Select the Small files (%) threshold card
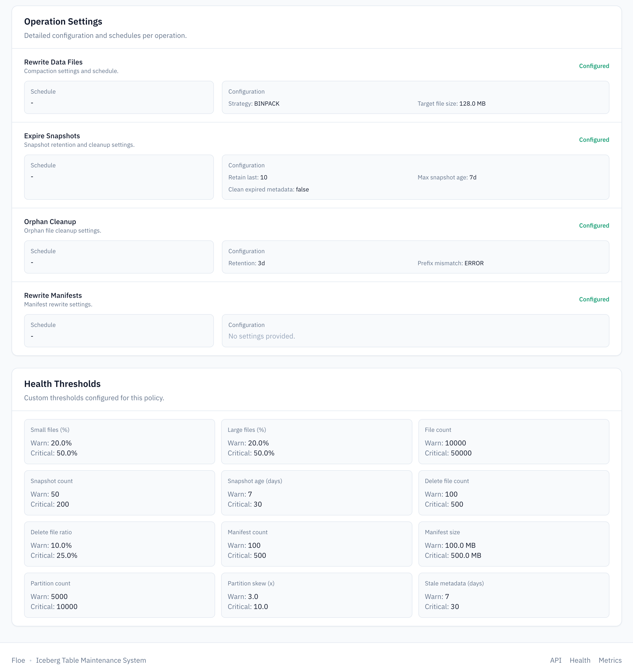 coord(119,441)
